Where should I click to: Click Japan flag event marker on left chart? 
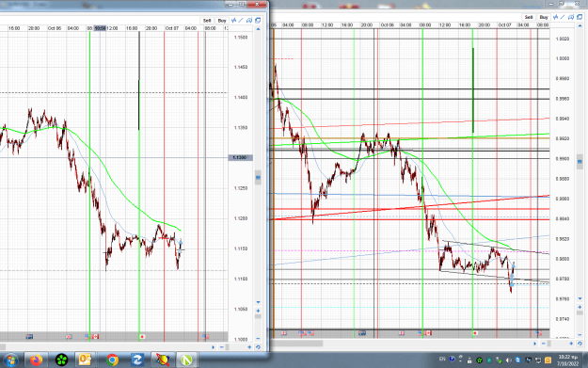tap(142, 337)
